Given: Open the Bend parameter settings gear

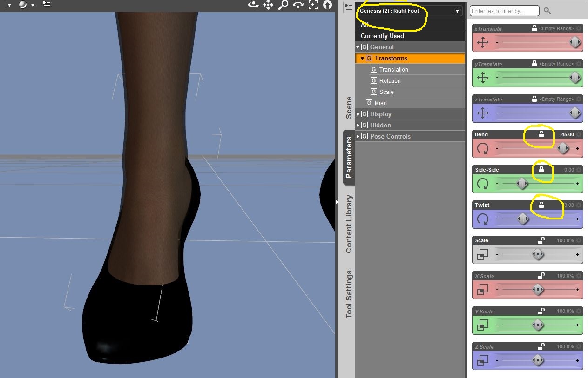Looking at the screenshot, I should coord(579,135).
